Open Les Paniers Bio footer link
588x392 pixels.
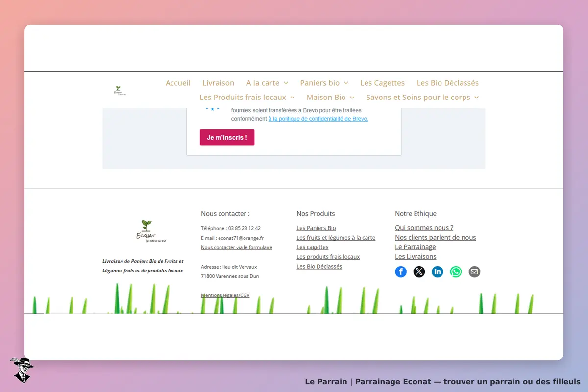pos(317,228)
